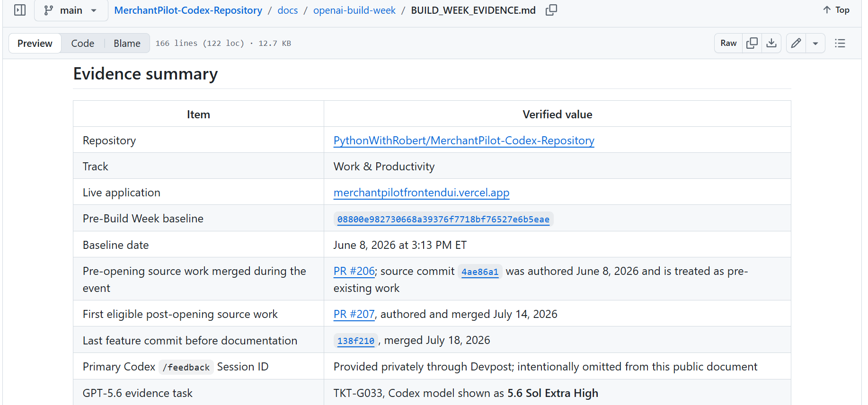Select the 'Evidence summary' heading

click(145, 74)
